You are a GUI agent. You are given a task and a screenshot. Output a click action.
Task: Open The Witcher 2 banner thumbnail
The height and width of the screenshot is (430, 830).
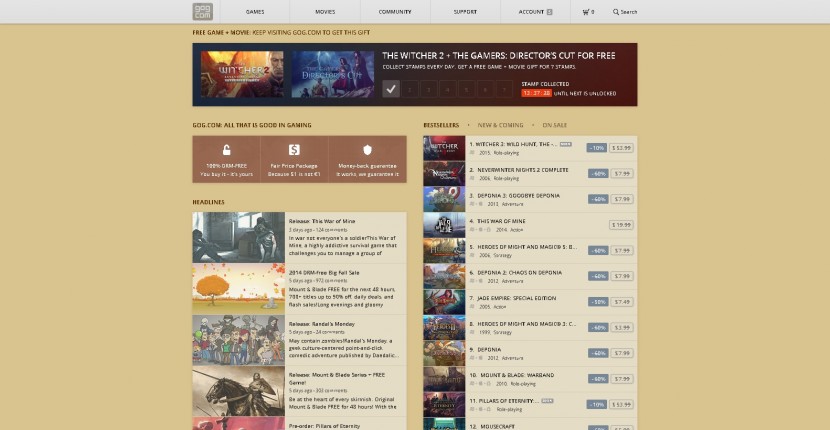(242, 74)
